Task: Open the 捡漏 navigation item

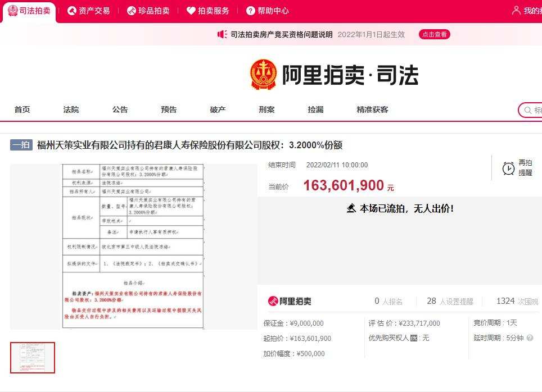Action: click(315, 110)
